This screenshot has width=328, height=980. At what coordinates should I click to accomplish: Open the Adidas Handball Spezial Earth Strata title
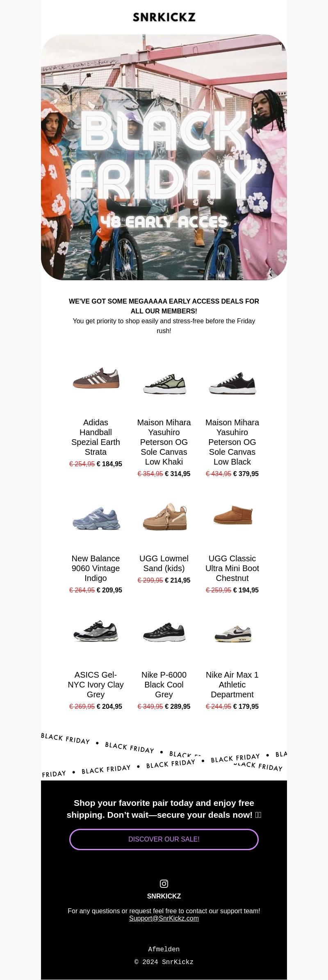(96, 437)
